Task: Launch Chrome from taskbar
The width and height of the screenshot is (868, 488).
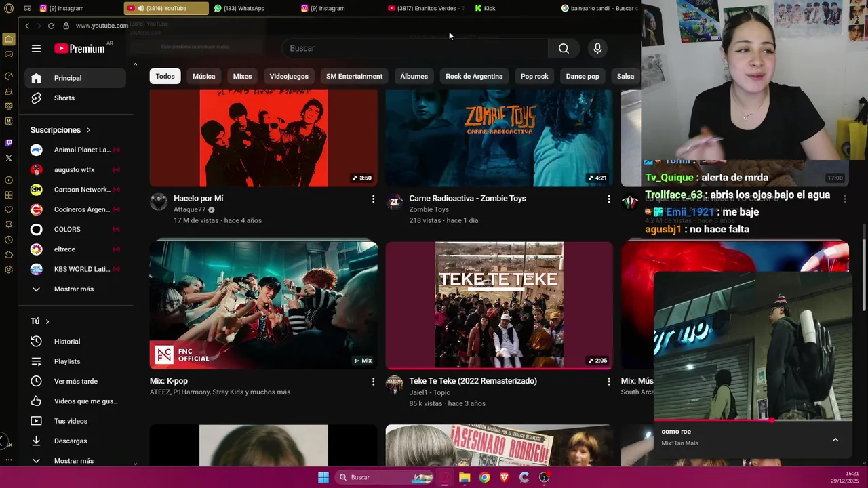Action: click(x=484, y=477)
